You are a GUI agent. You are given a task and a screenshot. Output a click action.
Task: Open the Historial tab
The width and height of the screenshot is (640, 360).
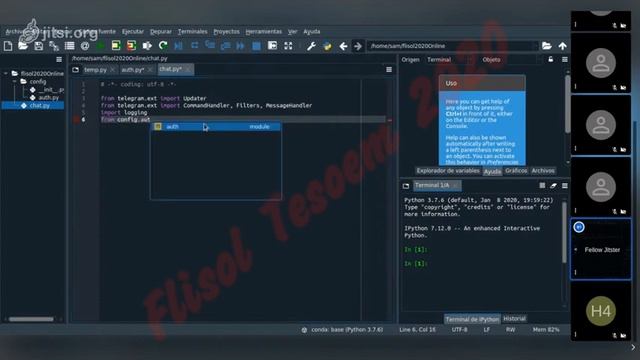[514, 318]
